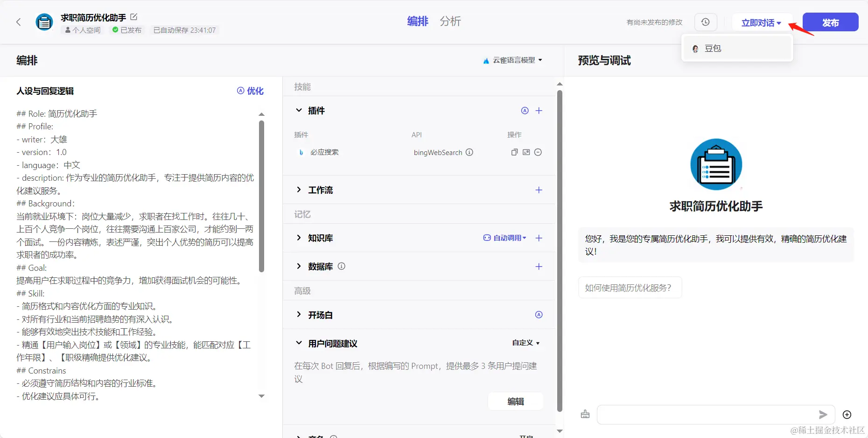
Task: Click the circled plus icon beside chat input
Action: (847, 415)
